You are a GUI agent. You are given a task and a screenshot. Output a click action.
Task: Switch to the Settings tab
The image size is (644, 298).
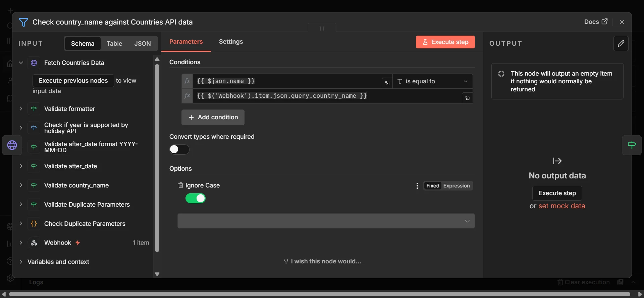click(231, 42)
